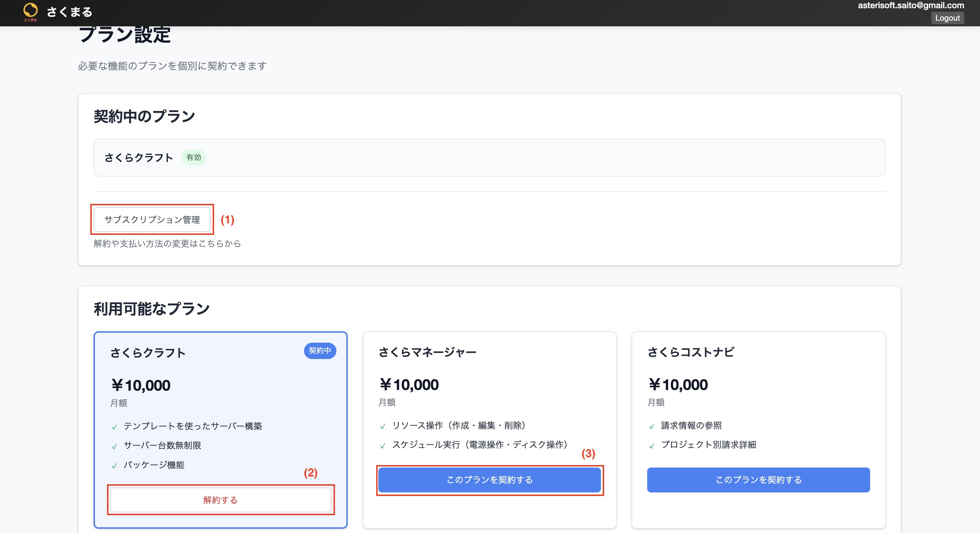Click the テンプレートを使ったサーバー構築 feature text
Image resolution: width=980 pixels, height=533 pixels.
point(193,426)
